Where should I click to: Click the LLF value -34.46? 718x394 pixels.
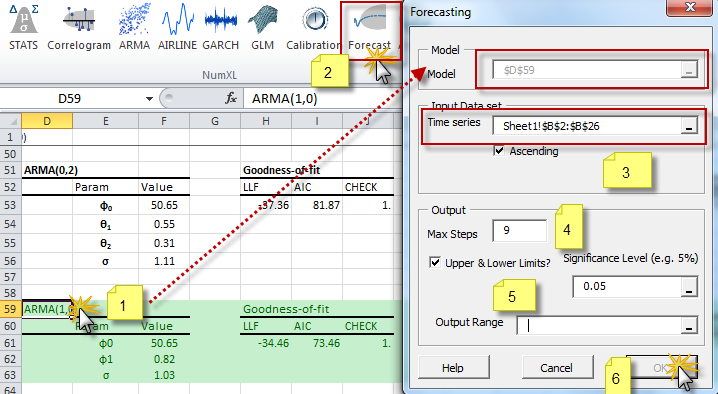(266, 343)
